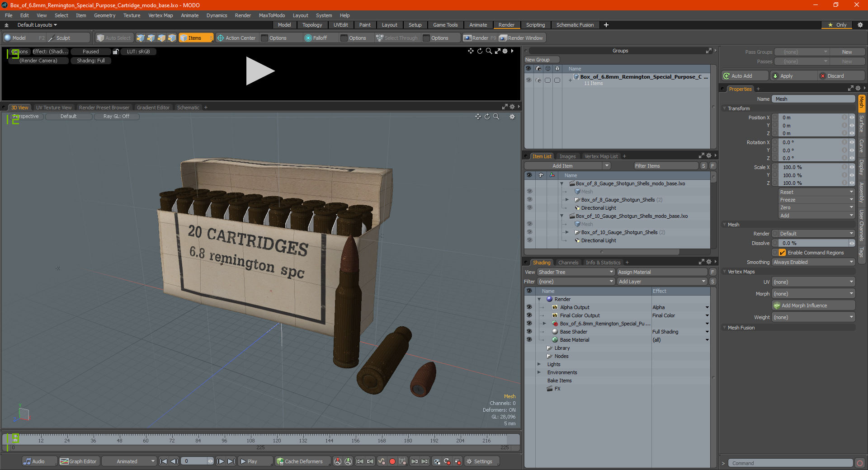868x470 pixels.
Task: Click the layout settings gear at top right
Action: point(860,25)
